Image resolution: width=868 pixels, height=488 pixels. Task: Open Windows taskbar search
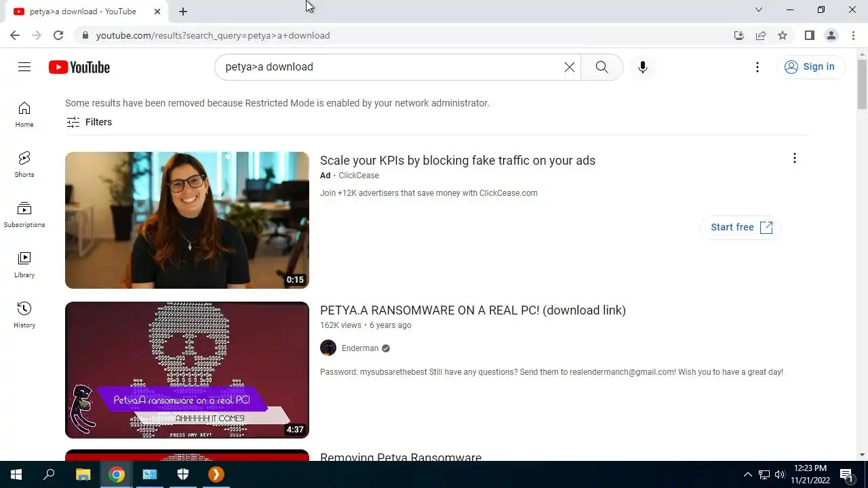pyautogui.click(x=49, y=474)
